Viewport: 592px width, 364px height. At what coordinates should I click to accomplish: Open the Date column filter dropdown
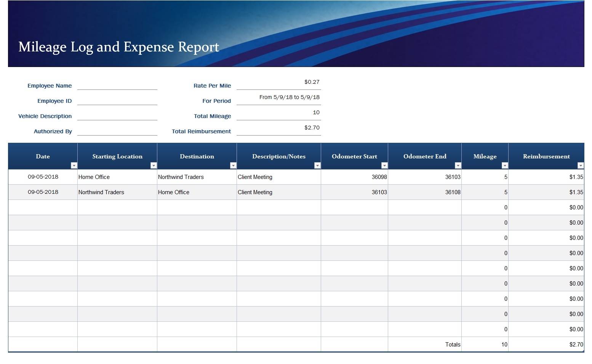pyautogui.click(x=74, y=166)
